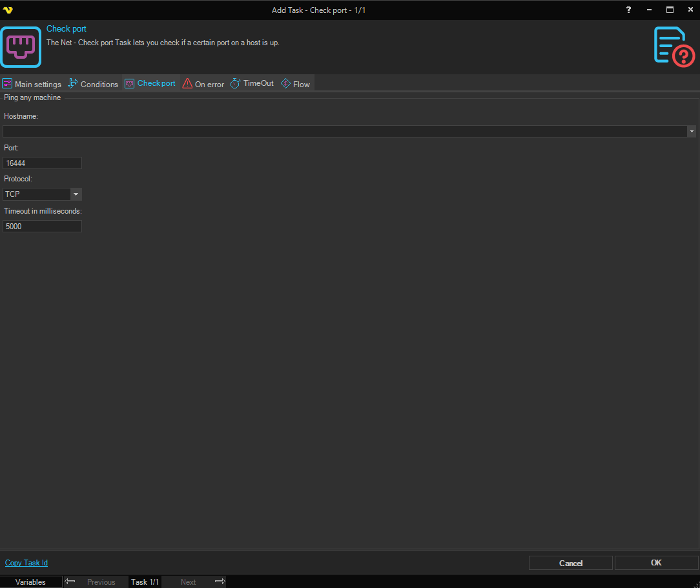The image size is (700, 588).
Task: Click the left arrow beside Previous
Action: click(70, 582)
